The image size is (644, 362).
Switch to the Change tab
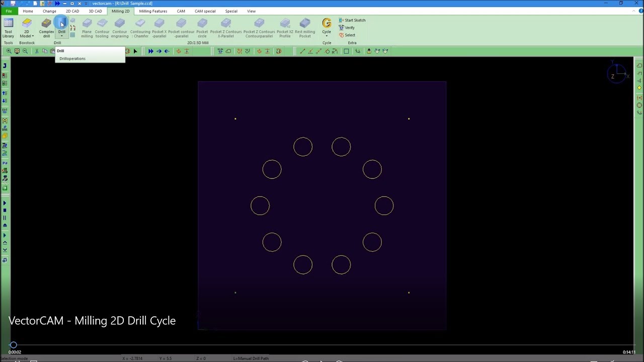(49, 11)
